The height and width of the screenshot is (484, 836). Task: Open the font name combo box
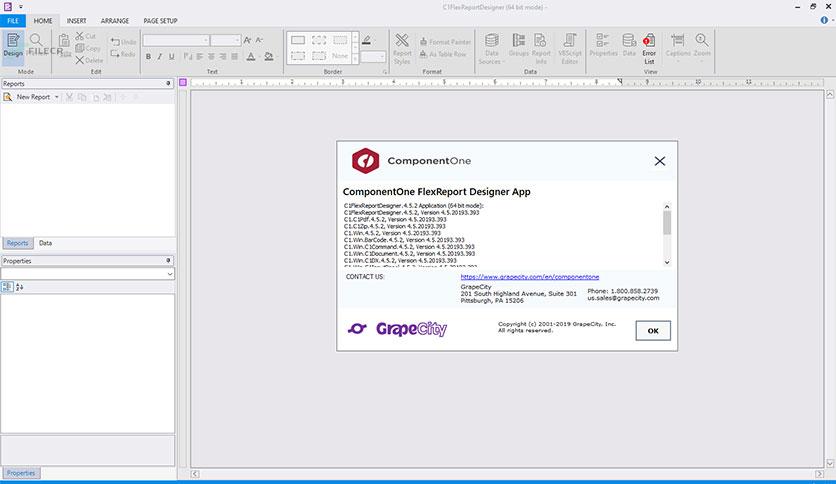tap(176, 41)
